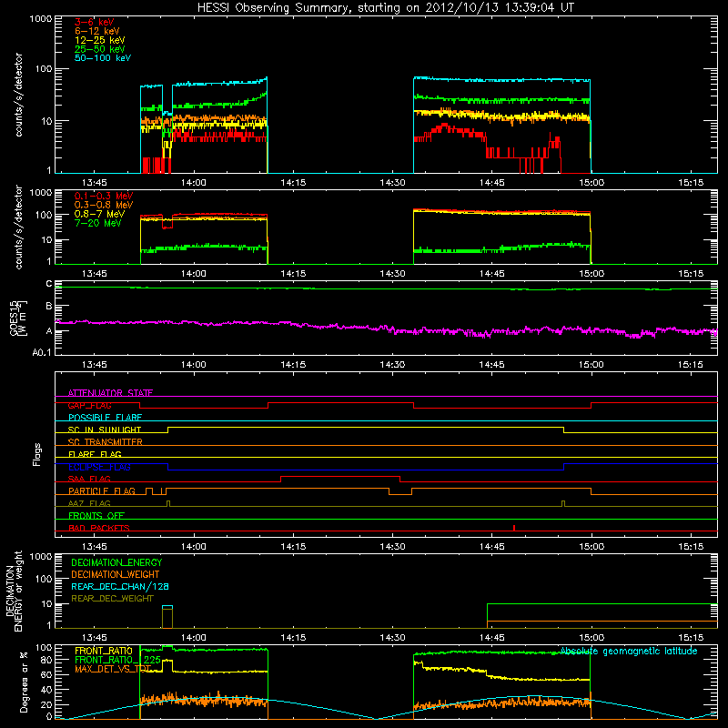Click the B level tick label in GOES panel
Screen dimensions: 728x728
pos(49,306)
